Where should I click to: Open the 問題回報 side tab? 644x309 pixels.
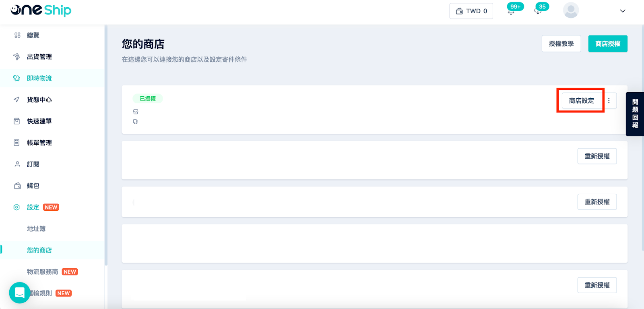coord(635,114)
